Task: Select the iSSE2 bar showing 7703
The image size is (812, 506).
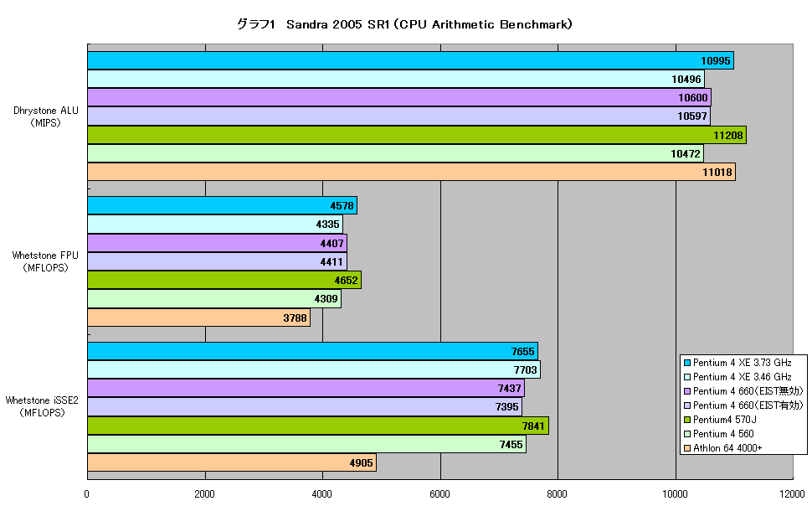Action: [x=314, y=369]
